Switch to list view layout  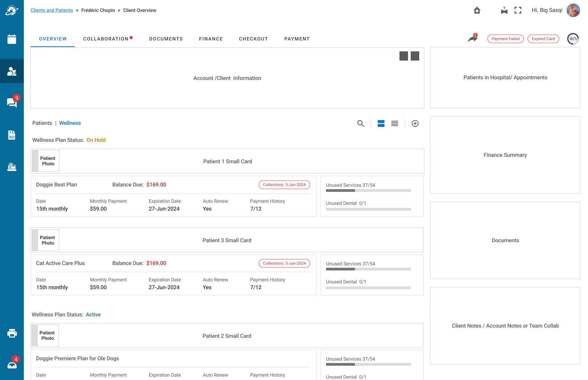(395, 123)
